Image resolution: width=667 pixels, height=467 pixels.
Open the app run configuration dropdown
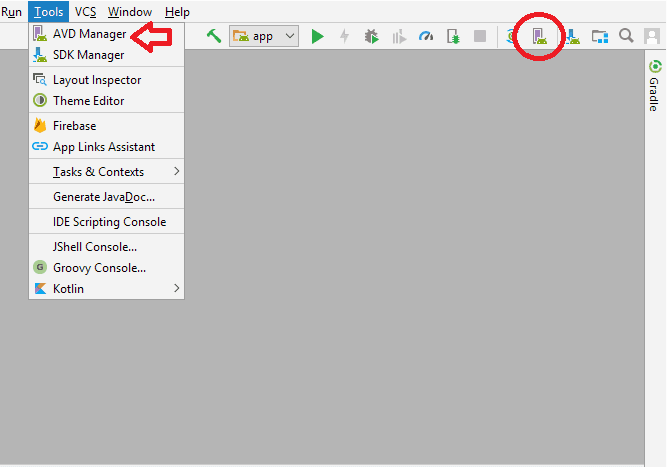pyautogui.click(x=264, y=36)
